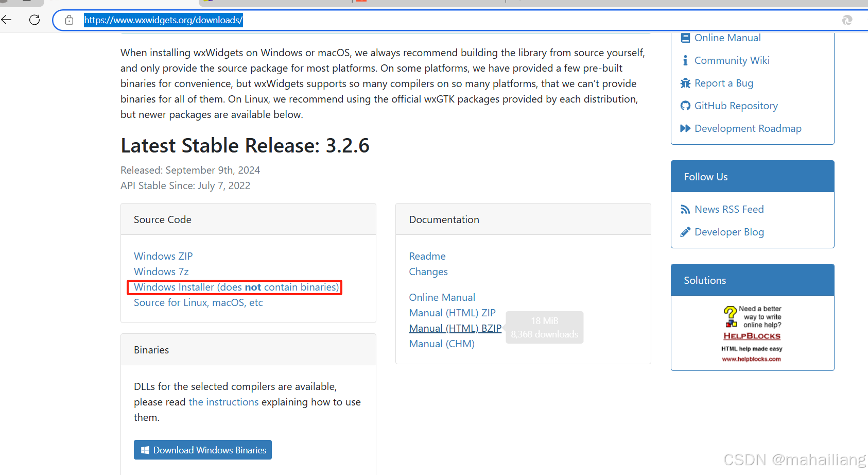Open the Development Roadmap link

pos(748,128)
